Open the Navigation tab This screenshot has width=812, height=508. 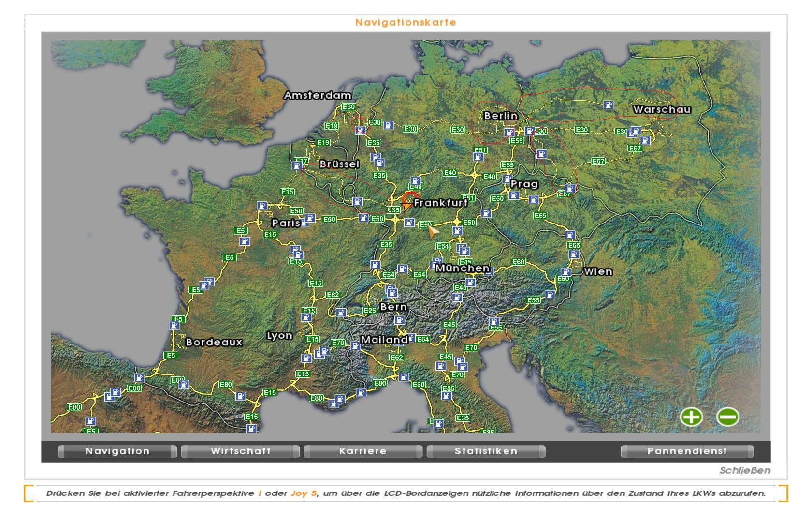click(x=117, y=451)
